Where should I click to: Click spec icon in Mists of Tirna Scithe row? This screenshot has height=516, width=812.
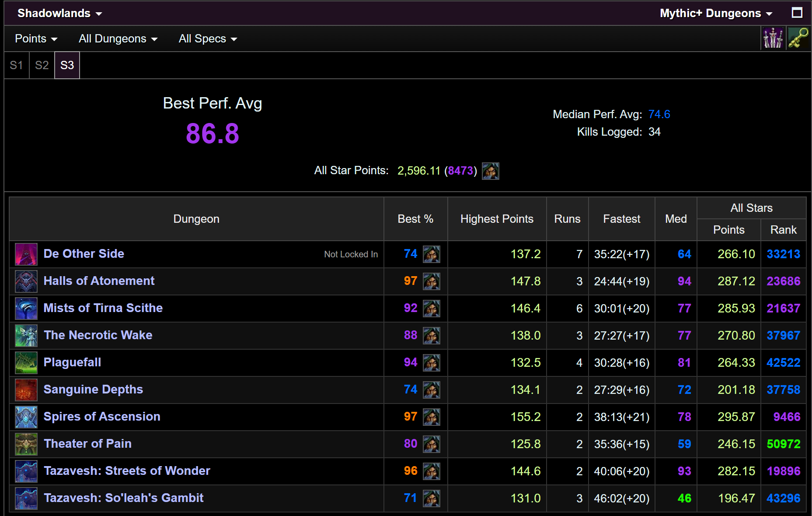(x=432, y=309)
